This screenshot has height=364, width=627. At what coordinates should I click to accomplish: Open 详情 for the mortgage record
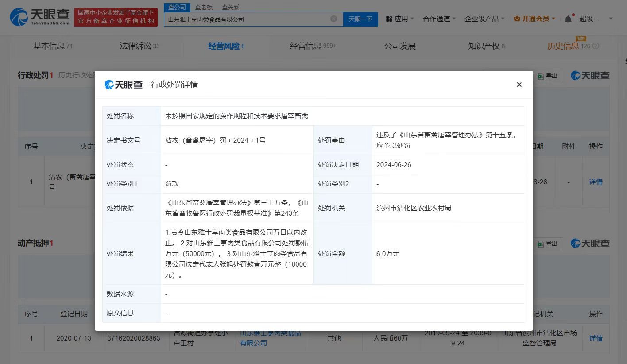point(596,338)
